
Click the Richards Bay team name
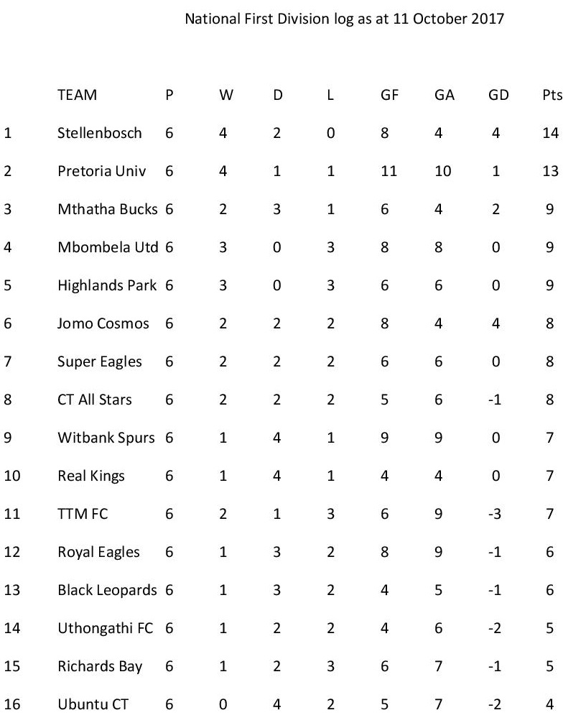tap(100, 666)
